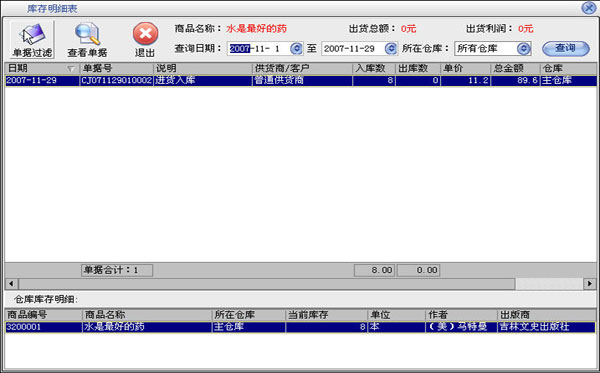Click the 查看单据 magnifier icon

click(88, 34)
